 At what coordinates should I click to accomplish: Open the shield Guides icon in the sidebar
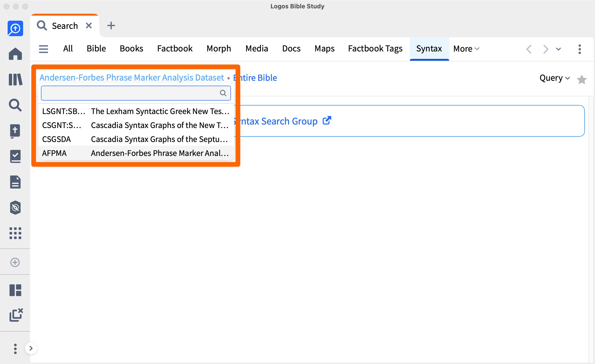point(15,208)
